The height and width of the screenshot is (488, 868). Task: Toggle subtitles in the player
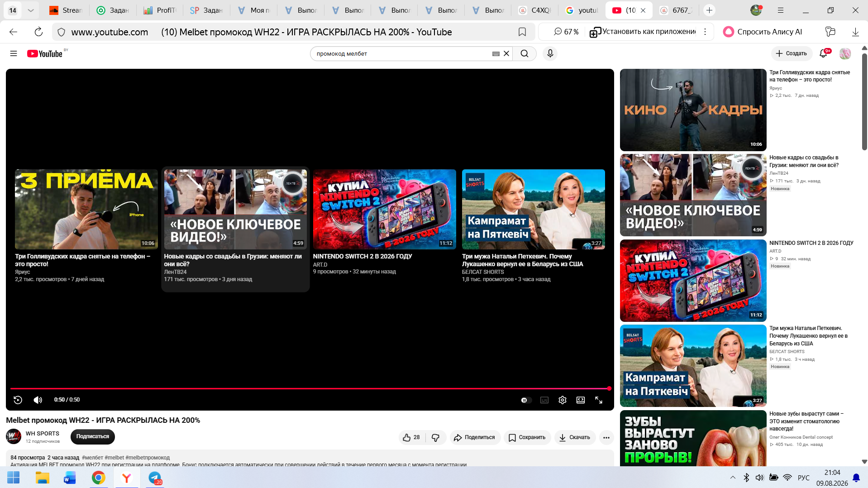[544, 400]
